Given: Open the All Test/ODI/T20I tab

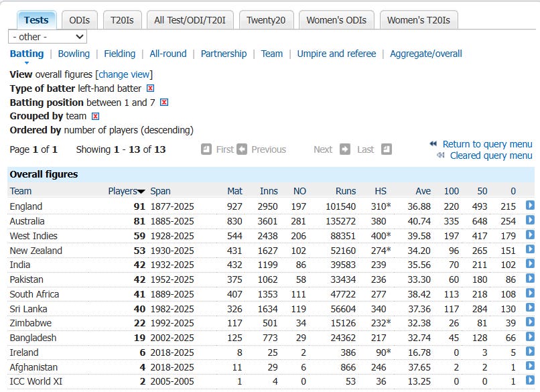Looking at the screenshot, I should 190,20.
